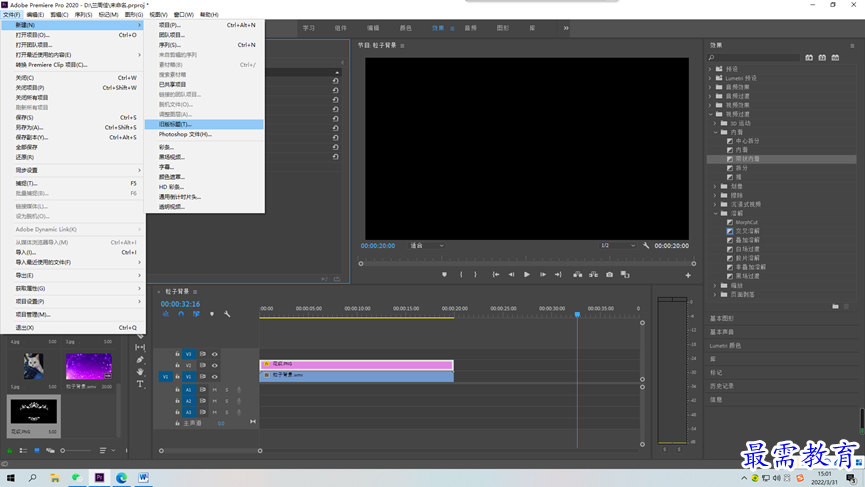Viewport: 865px width, 487px height.
Task: Select the Type tool in tools panel
Action: tap(140, 384)
